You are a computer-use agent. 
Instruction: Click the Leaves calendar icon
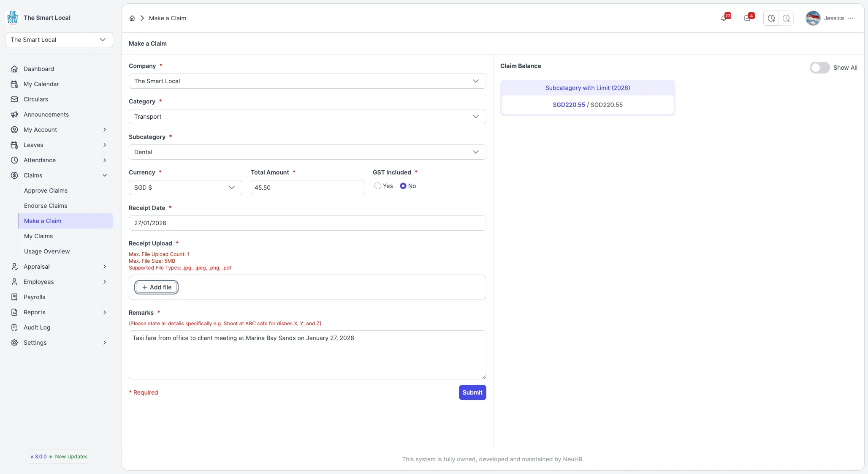[x=14, y=145]
